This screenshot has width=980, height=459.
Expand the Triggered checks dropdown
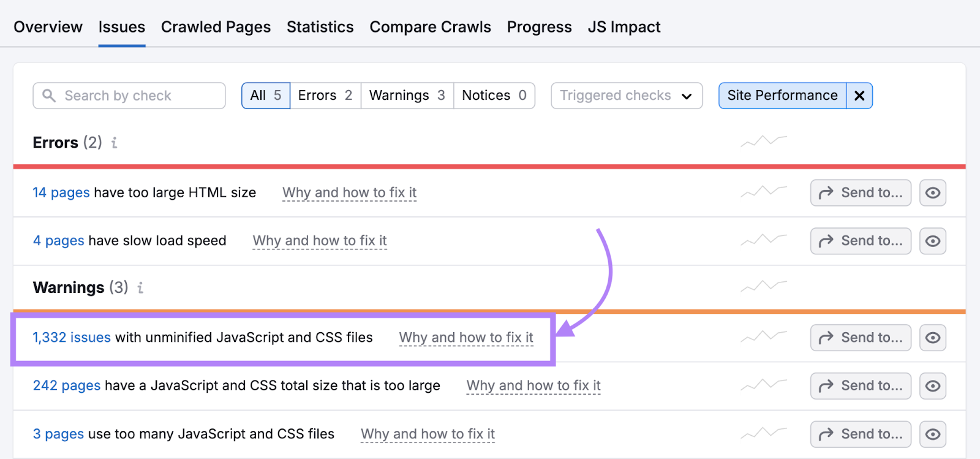(626, 96)
